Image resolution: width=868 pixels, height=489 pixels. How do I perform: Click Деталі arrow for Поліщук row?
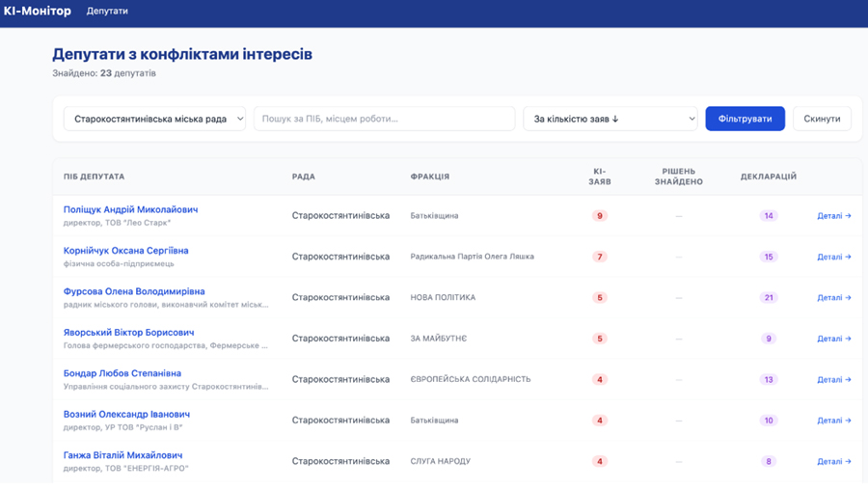[834, 216]
